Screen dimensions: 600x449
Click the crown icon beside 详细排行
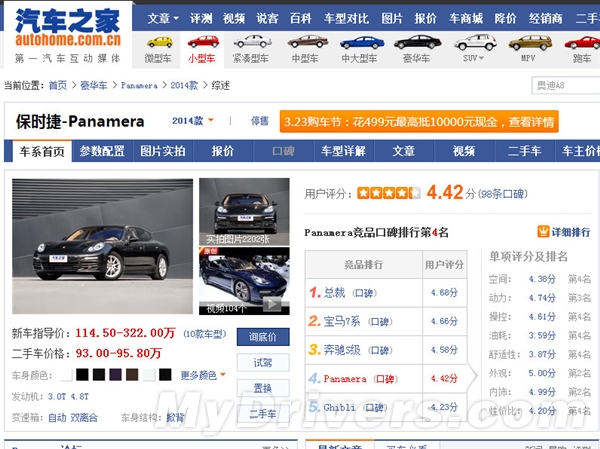coord(543,231)
